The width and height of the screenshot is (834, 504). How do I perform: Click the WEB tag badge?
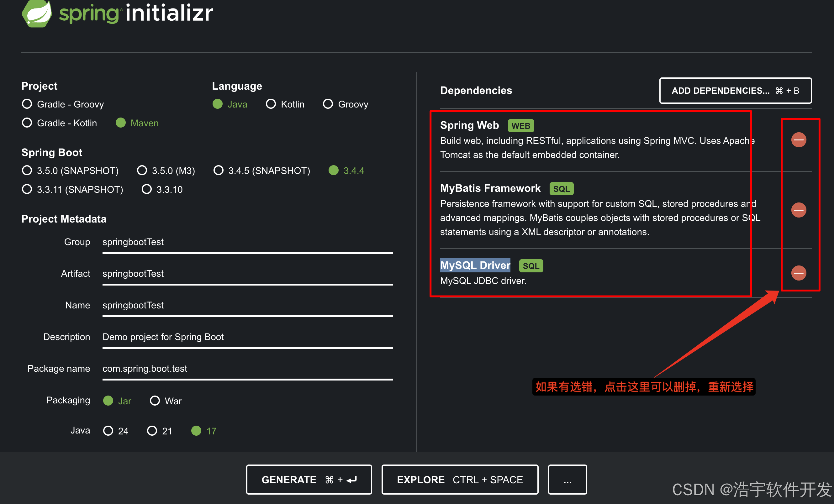(520, 126)
